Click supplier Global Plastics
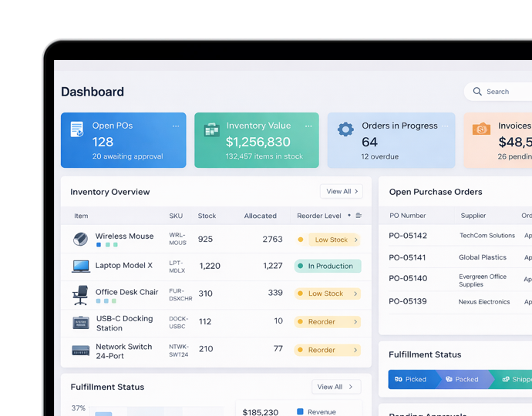Viewport: 532px width, 416px height. point(483,257)
